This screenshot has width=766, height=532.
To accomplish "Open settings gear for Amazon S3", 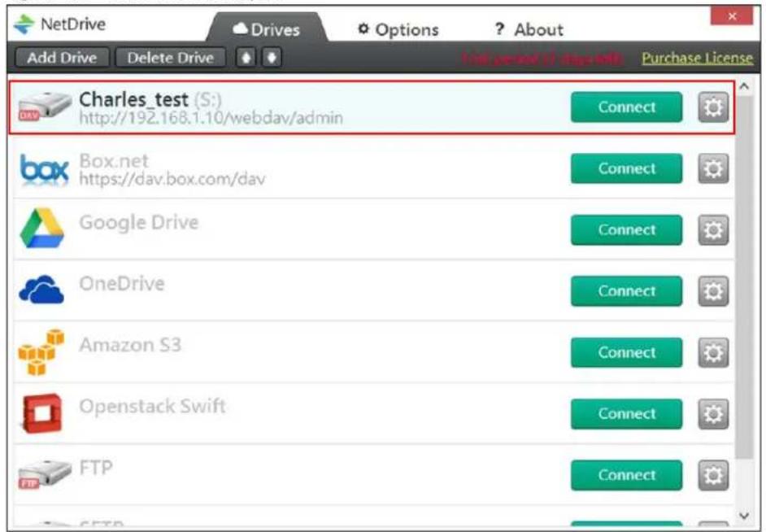I will [713, 352].
